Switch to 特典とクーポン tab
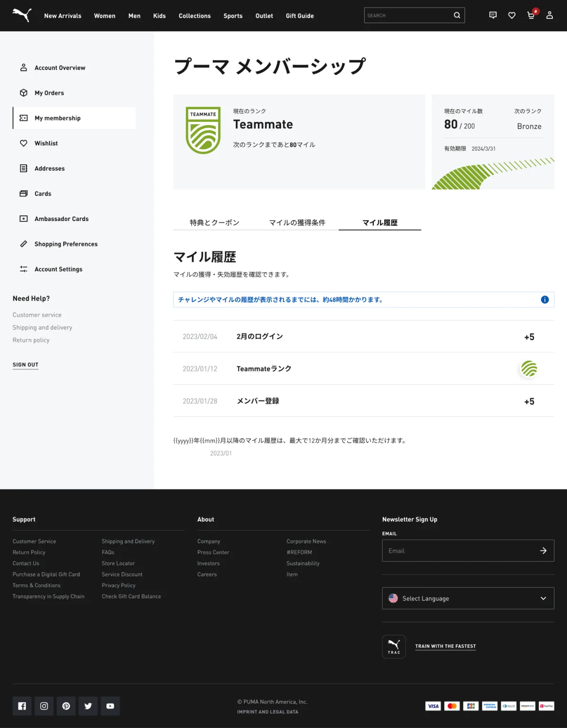This screenshot has width=567, height=728. (215, 222)
